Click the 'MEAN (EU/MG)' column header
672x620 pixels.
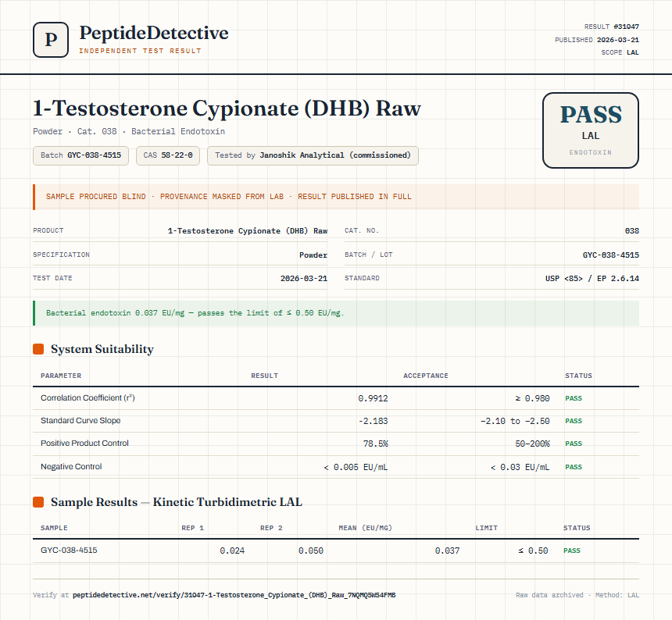coord(365,528)
